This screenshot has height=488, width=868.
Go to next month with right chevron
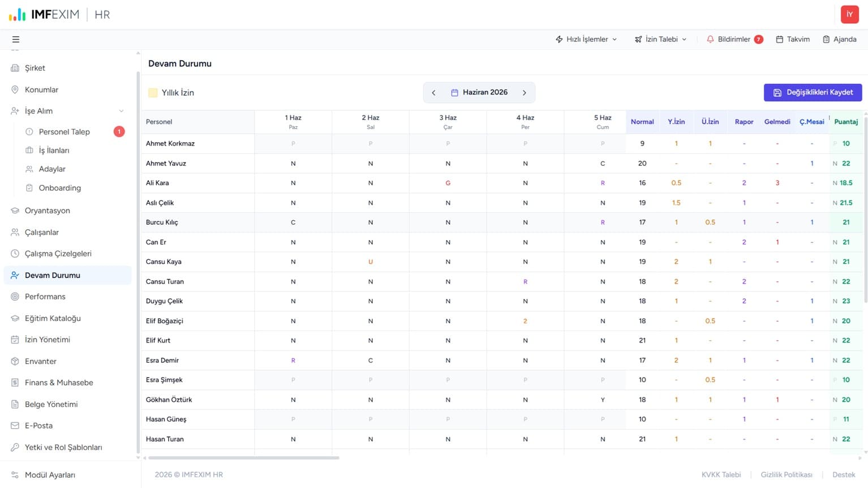(525, 93)
